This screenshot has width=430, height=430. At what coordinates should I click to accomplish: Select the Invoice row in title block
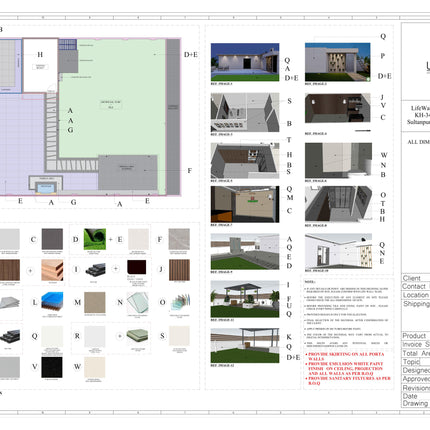[416, 344]
